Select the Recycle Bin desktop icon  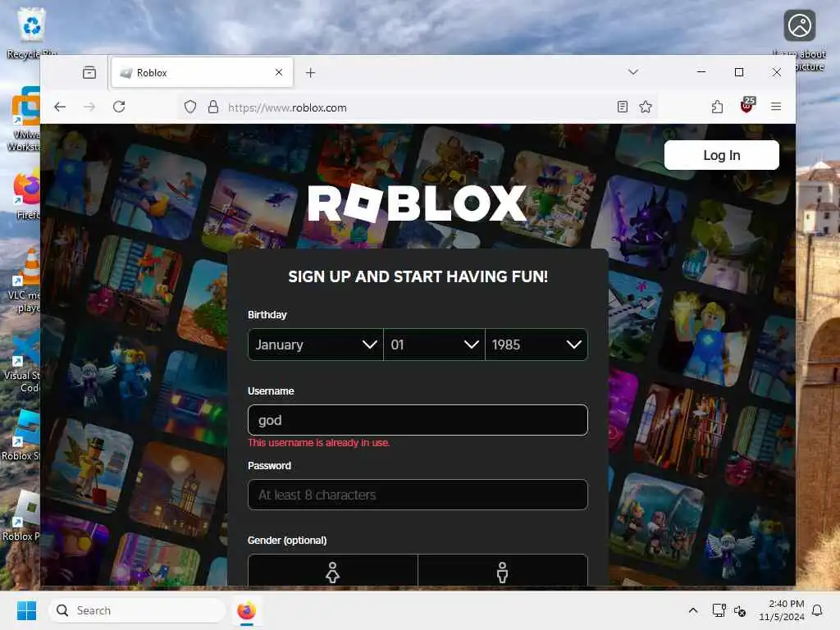[x=31, y=34]
